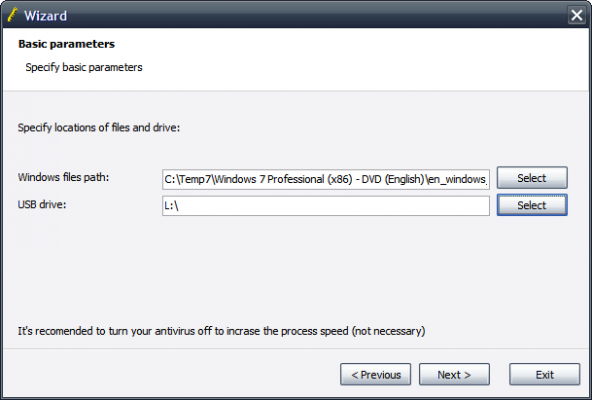Click the antivirus recommendation note
The image size is (592, 400).
pyautogui.click(x=221, y=331)
